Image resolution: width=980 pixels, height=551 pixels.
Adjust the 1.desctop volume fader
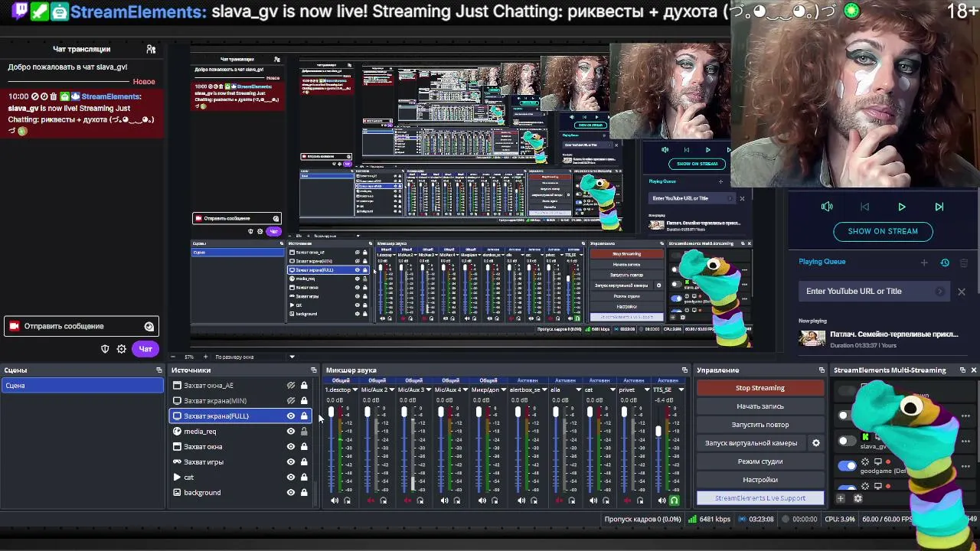331,413
